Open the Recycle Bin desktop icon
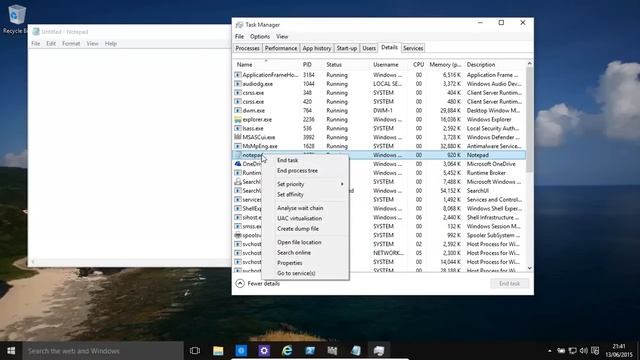Viewport: 640px width, 360px height. pos(16,18)
